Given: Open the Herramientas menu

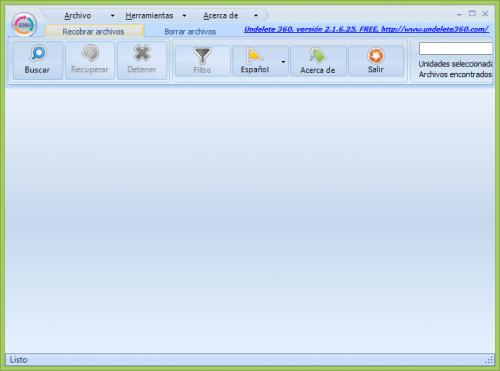Looking at the screenshot, I should click(149, 16).
